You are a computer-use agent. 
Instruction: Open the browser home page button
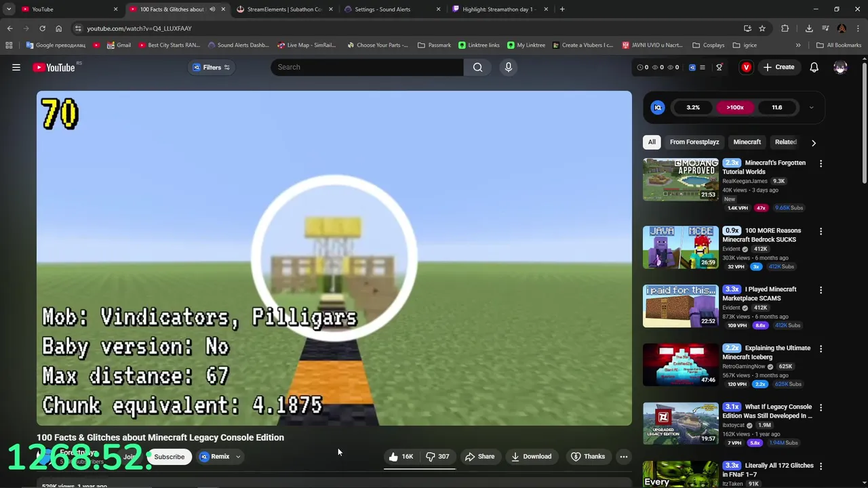58,28
